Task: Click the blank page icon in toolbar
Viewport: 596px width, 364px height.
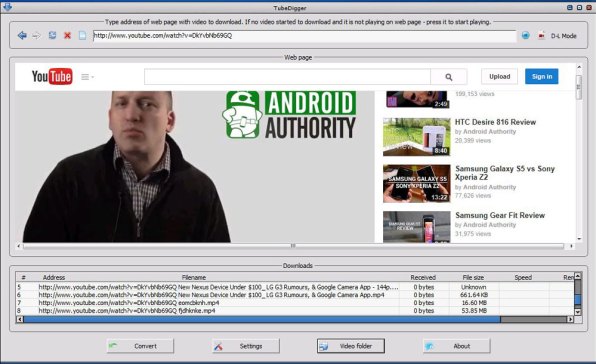Action: pos(82,35)
